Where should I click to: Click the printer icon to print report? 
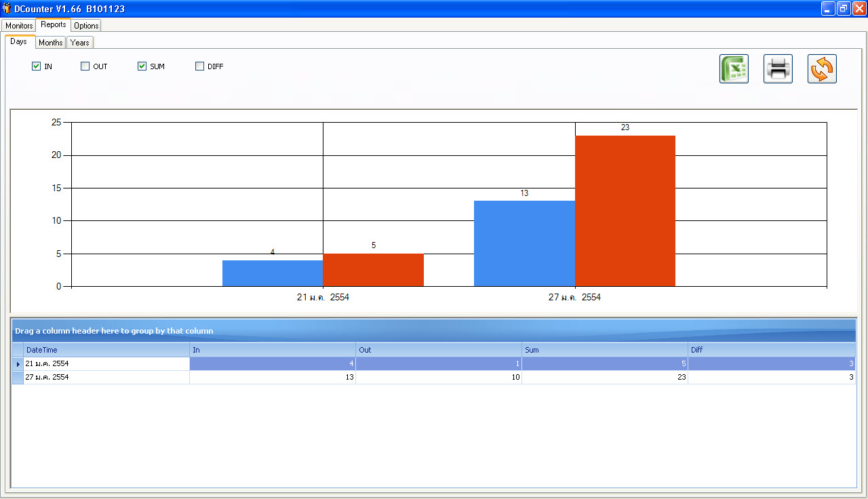[x=778, y=69]
